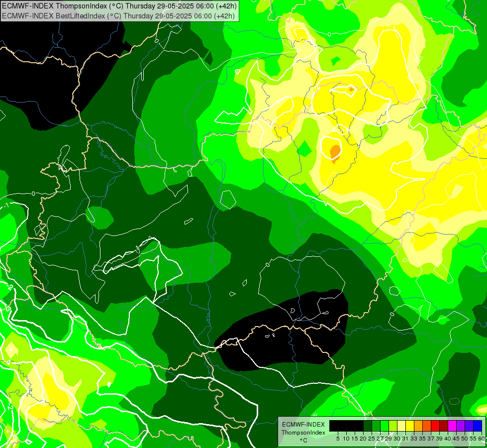Viewport: 487px width, 448px height.
Task: Click the dark red 39–40 legend swatch
Action: pyautogui.click(x=444, y=426)
